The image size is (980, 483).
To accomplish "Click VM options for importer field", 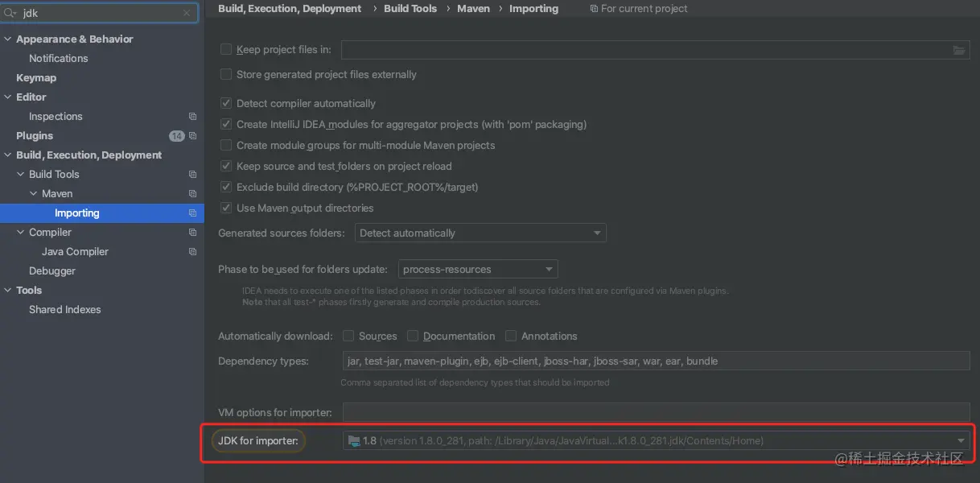I will [x=657, y=413].
